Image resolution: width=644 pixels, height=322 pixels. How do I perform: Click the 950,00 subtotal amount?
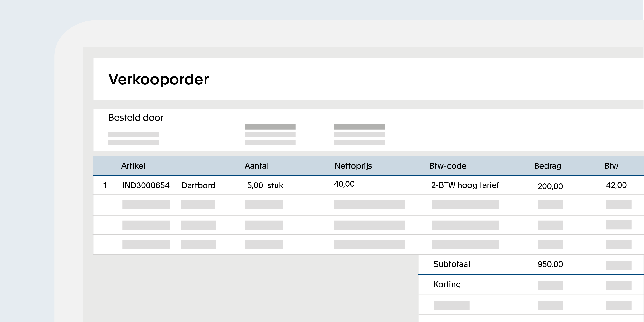[x=550, y=264]
